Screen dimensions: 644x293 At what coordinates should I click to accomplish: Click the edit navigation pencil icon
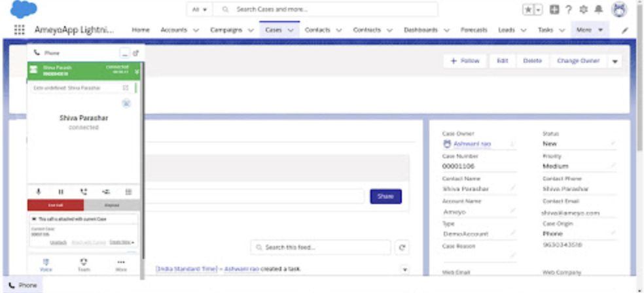tap(625, 30)
